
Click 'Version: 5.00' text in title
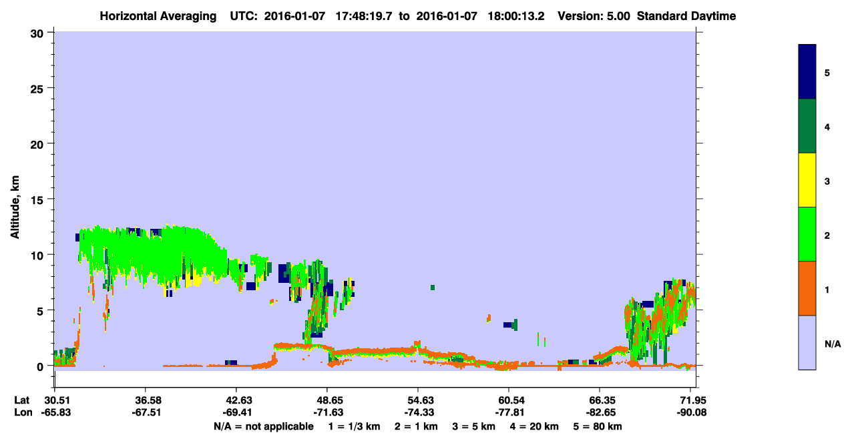(x=595, y=16)
